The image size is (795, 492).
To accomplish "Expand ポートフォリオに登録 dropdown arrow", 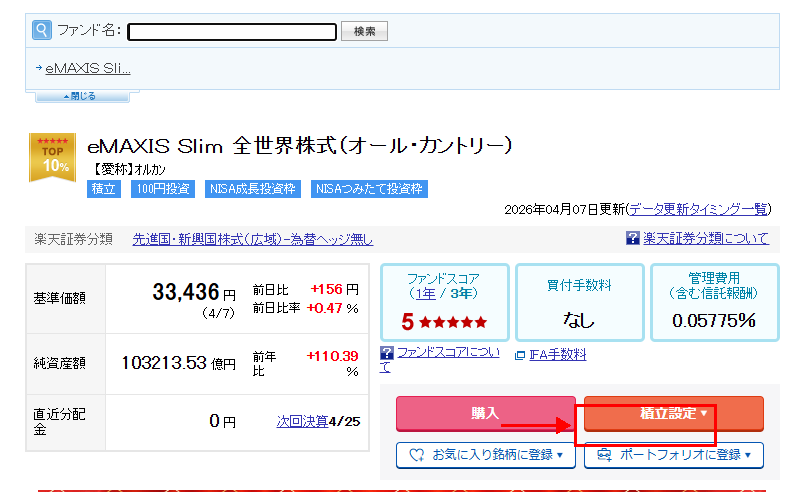I will [x=748, y=455].
